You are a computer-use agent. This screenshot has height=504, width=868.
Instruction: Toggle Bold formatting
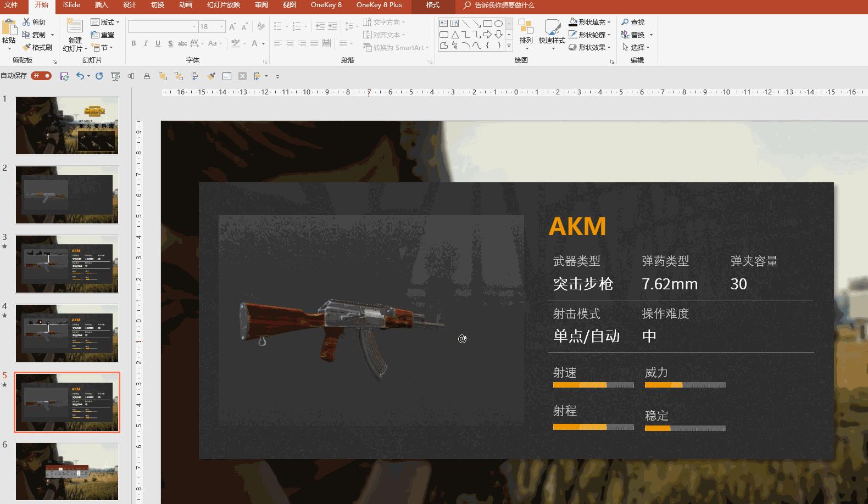pos(133,43)
